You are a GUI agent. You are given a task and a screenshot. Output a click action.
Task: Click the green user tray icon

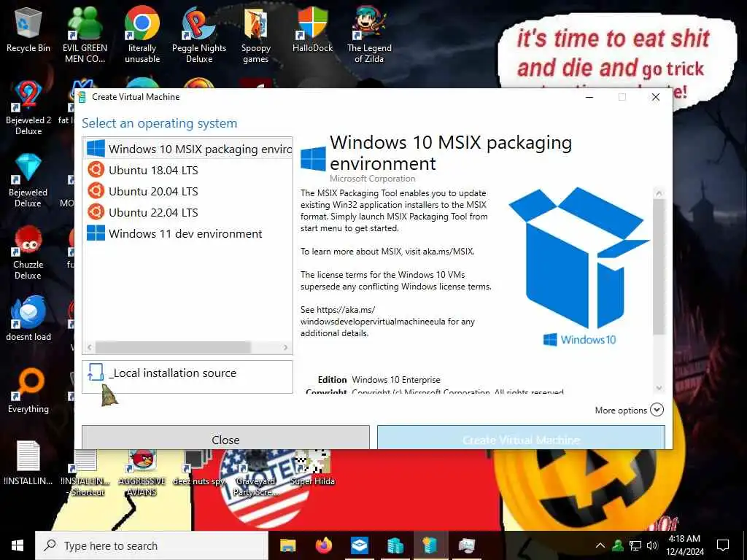click(x=618, y=545)
